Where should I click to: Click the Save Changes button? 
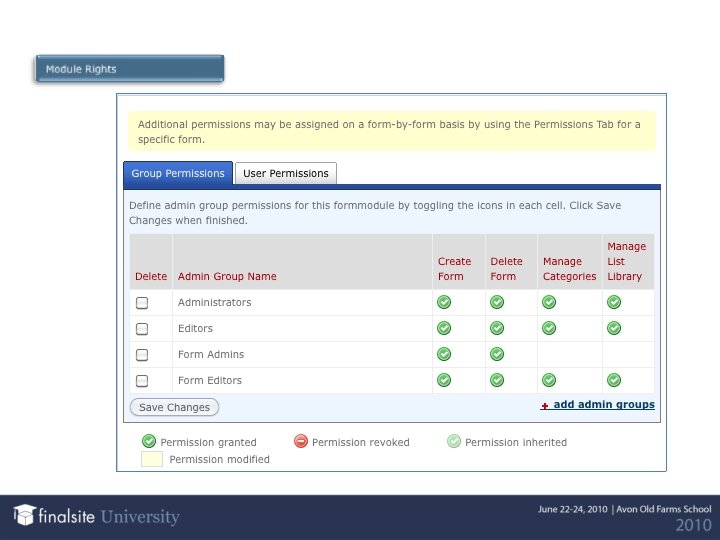coord(174,407)
